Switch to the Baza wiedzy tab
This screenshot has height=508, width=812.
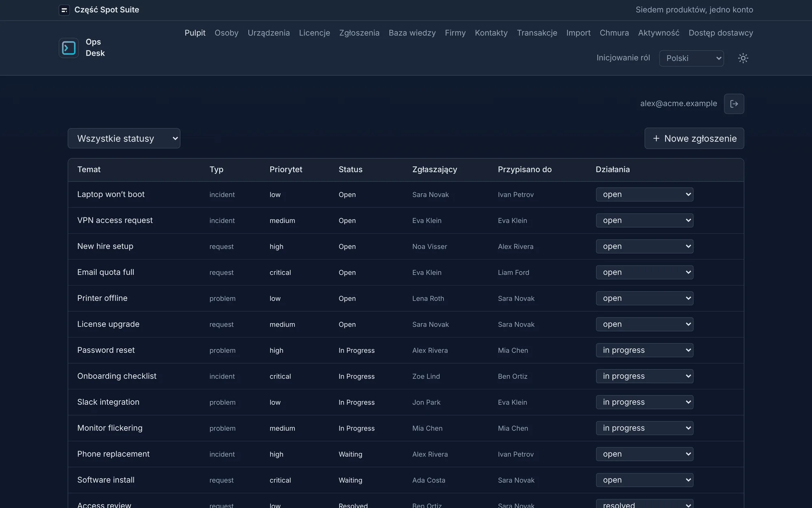412,33
